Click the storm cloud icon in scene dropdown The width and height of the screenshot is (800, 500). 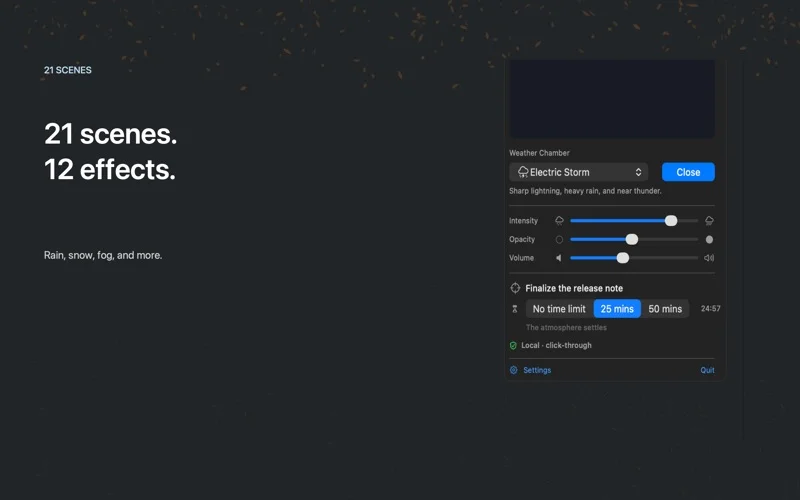click(523, 172)
